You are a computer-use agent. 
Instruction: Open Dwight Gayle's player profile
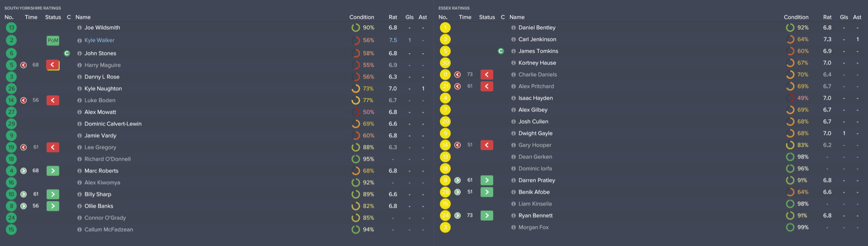(535, 133)
